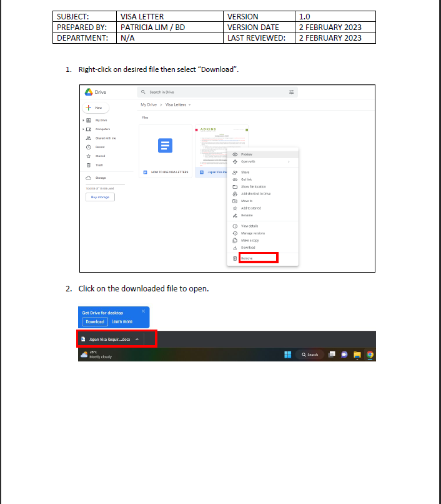Viewport: 441px width, 504px height.
Task: Click the Chrome icon on taskbar
Action: pos(370,355)
